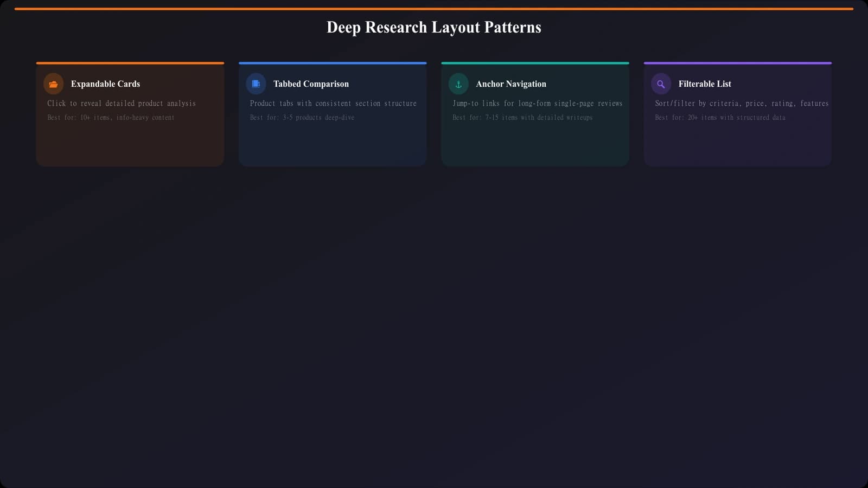Click the Expandable Cards title text
This screenshot has width=868, height=488.
tap(105, 84)
